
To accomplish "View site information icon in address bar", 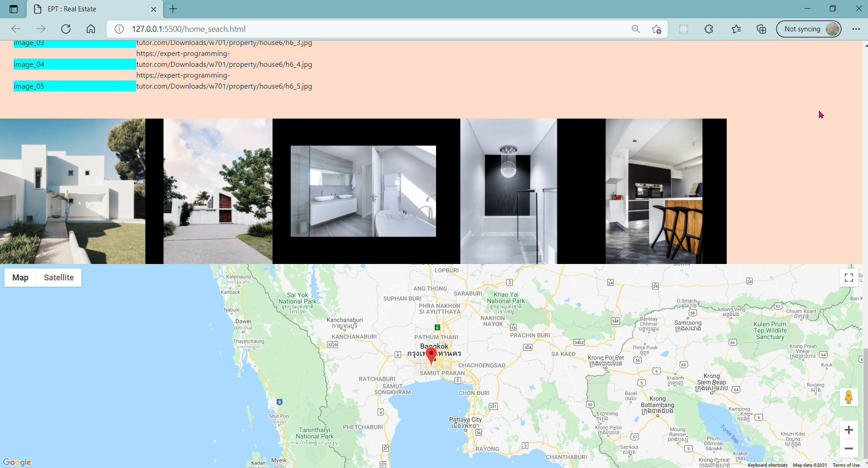I will tap(119, 29).
